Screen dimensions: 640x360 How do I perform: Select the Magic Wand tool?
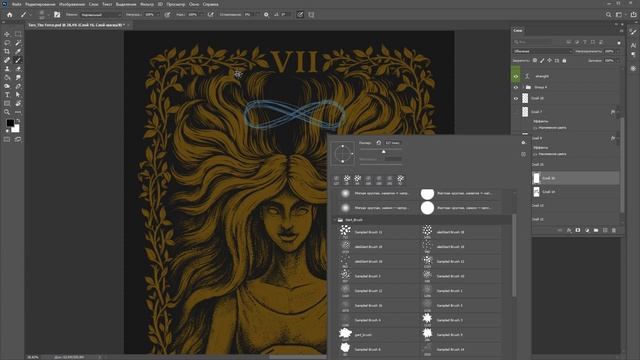[x=18, y=43]
